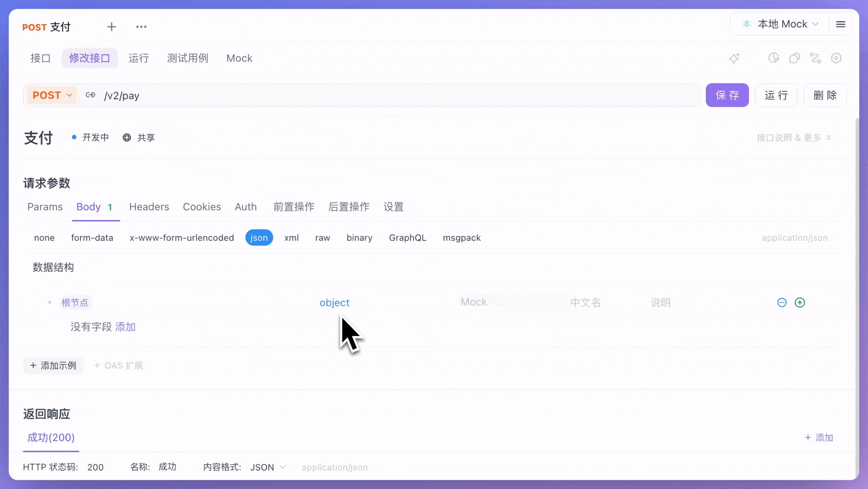Viewport: 868px width, 489px height.
Task: Click the plus icon to add a new tab
Action: tap(111, 27)
